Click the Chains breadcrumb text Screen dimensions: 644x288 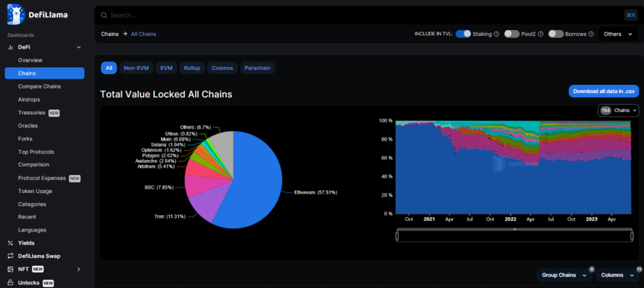pos(109,34)
